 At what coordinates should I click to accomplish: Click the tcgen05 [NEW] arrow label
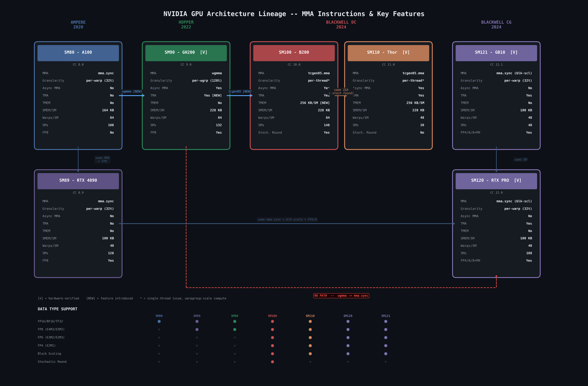click(240, 92)
